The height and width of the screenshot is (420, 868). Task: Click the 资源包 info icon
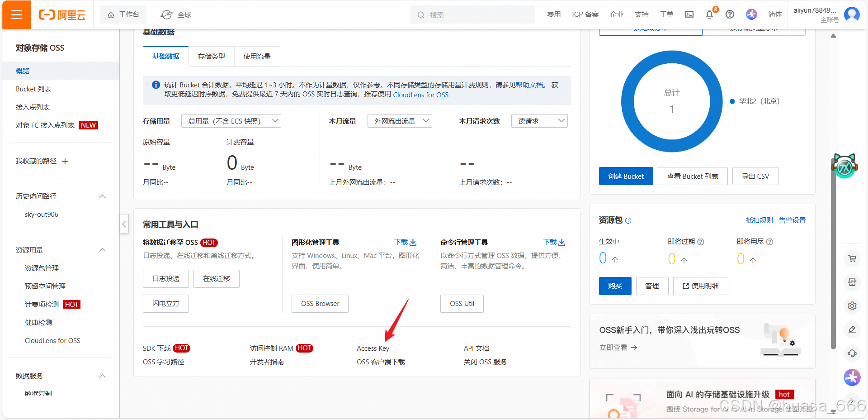[628, 220]
